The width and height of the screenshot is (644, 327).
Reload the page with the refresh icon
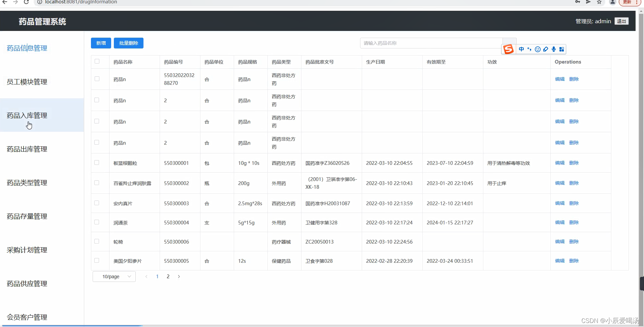point(26,2)
